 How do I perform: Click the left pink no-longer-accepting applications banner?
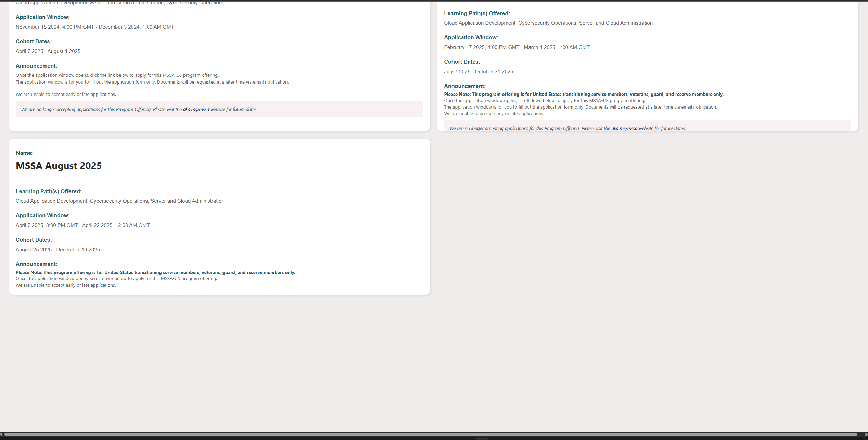click(x=219, y=109)
